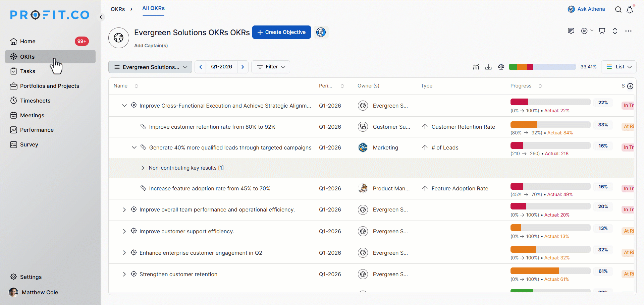This screenshot has width=644, height=305.
Task: Open the chart insights icon
Action: coord(476,67)
